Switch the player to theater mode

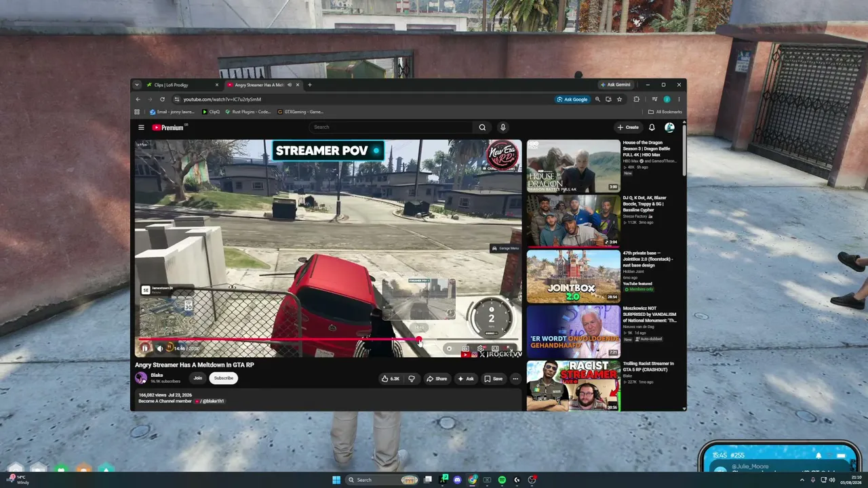point(495,348)
